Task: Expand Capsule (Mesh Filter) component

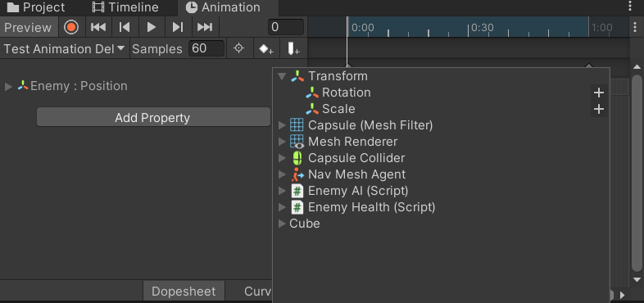Action: (x=282, y=125)
